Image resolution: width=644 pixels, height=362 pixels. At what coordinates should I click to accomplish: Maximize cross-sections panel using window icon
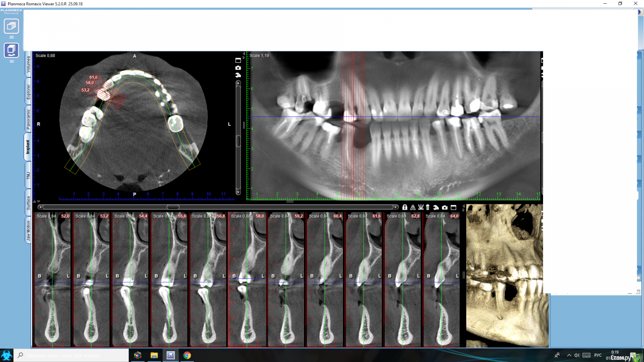[453, 207]
